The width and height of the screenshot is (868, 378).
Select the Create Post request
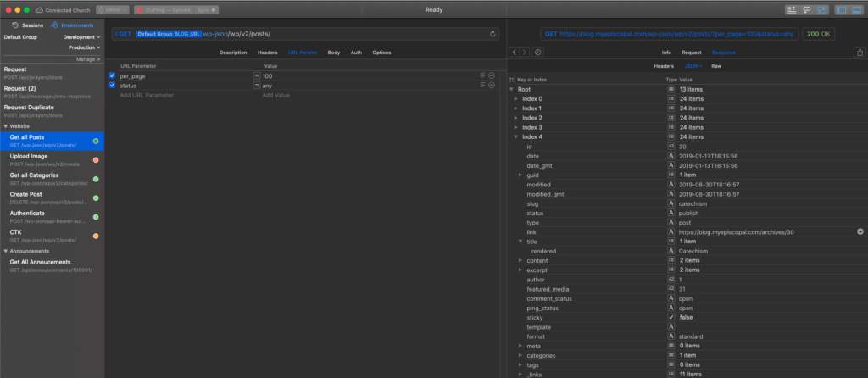point(52,198)
